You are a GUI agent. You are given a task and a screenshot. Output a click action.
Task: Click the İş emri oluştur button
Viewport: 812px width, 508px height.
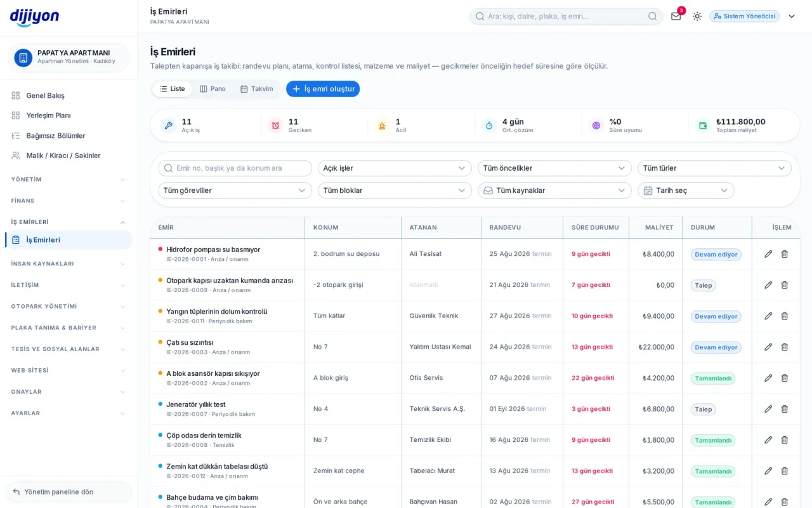323,89
